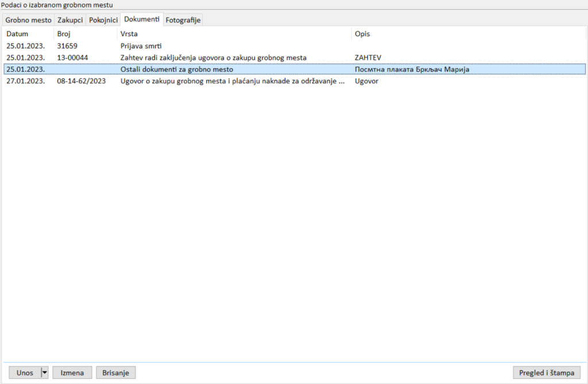
Task: Switch to the Fotografije tab
Action: (183, 20)
